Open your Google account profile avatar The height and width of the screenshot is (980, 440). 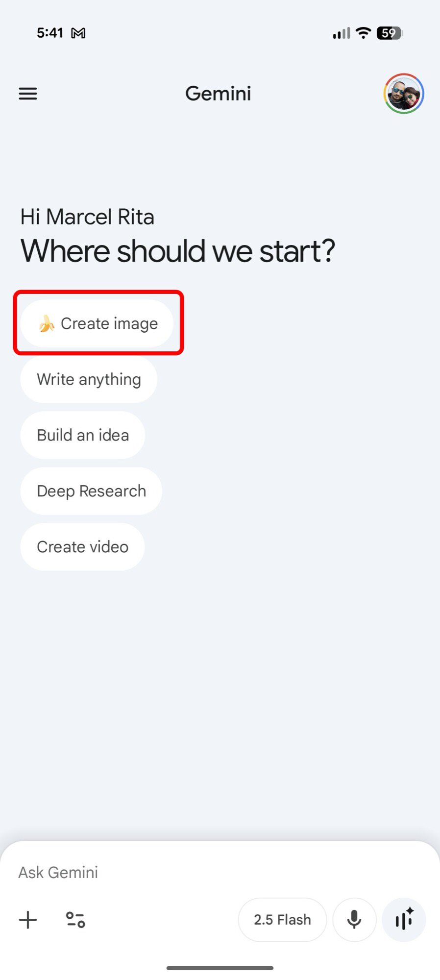click(x=403, y=93)
